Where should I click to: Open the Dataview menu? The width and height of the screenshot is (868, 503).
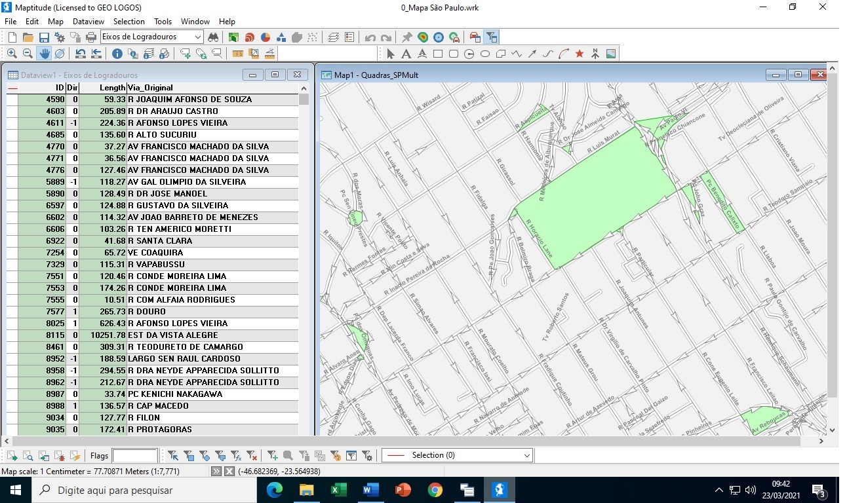click(x=89, y=22)
